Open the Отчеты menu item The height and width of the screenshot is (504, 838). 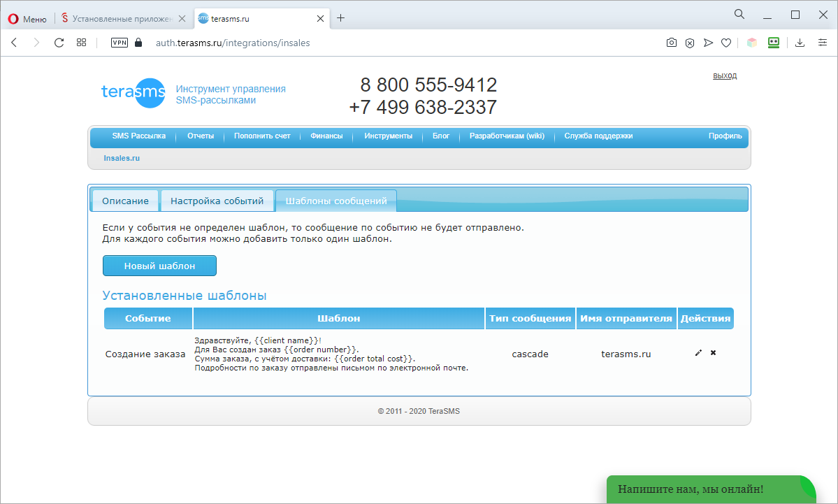point(201,136)
